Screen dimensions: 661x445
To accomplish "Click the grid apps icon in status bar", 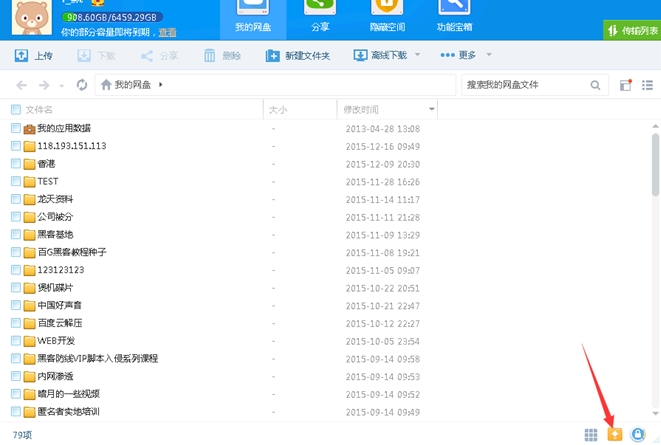I will [x=591, y=435].
